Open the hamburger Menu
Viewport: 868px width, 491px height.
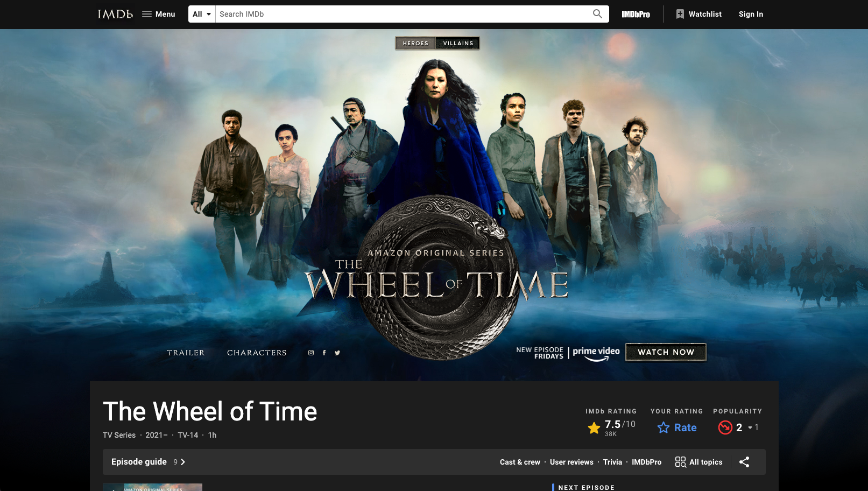pyautogui.click(x=159, y=14)
